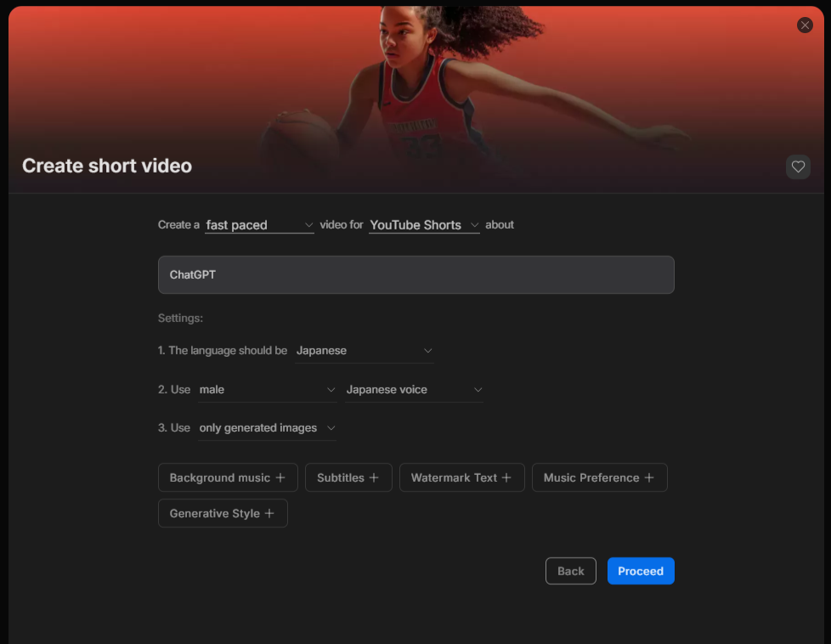Click plus icon on Music Preference

649,477
